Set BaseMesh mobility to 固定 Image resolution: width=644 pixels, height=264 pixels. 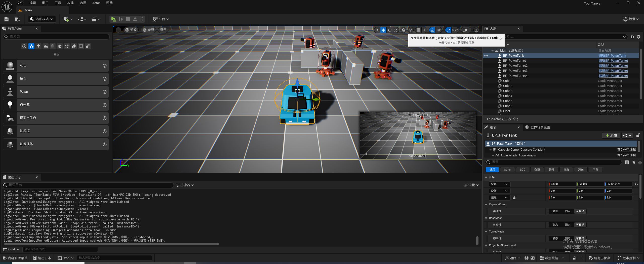568,225
